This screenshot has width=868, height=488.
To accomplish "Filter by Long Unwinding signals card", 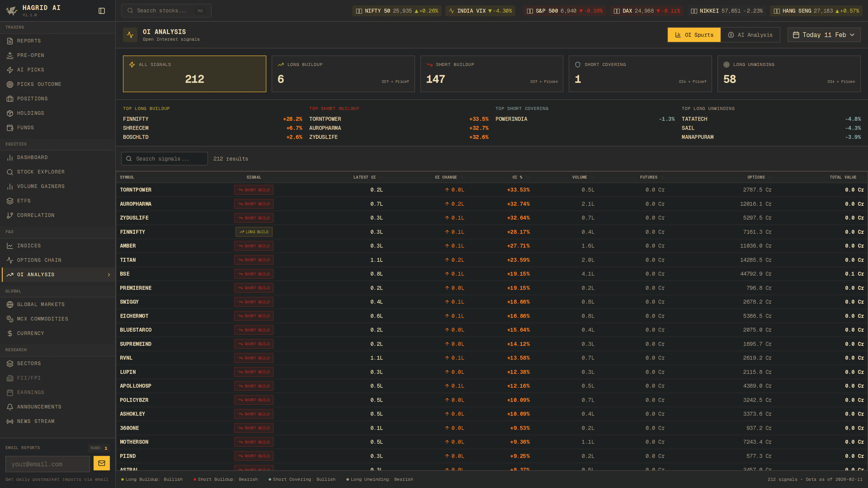I will coord(788,74).
